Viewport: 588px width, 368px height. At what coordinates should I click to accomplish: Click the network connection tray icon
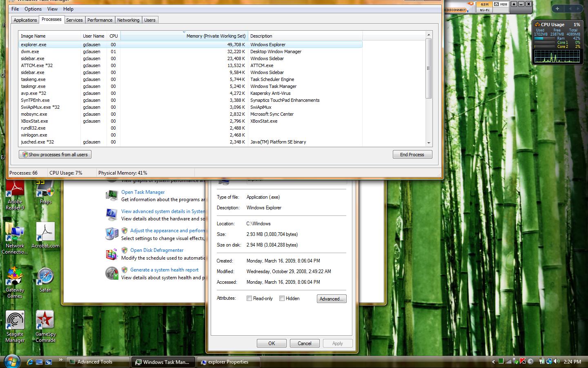pos(549,361)
